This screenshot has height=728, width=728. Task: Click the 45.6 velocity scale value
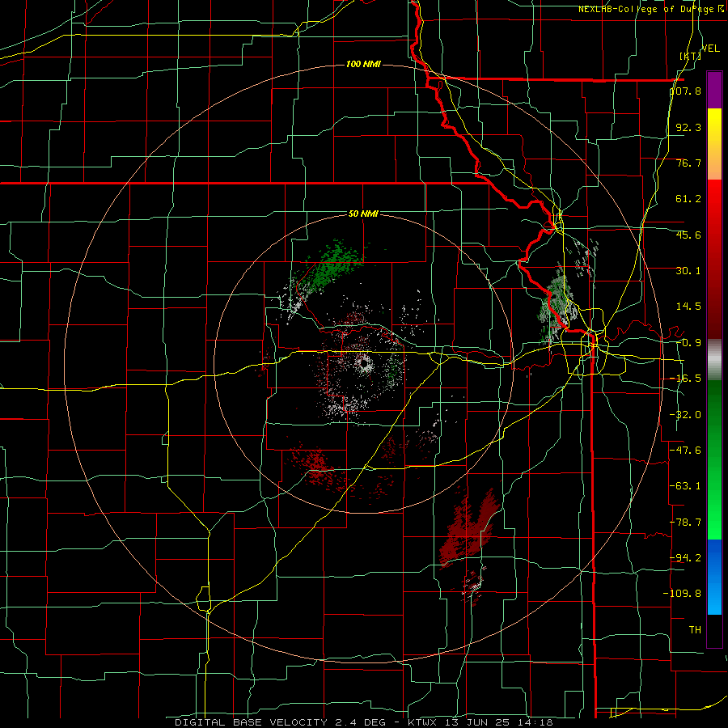coord(688,235)
